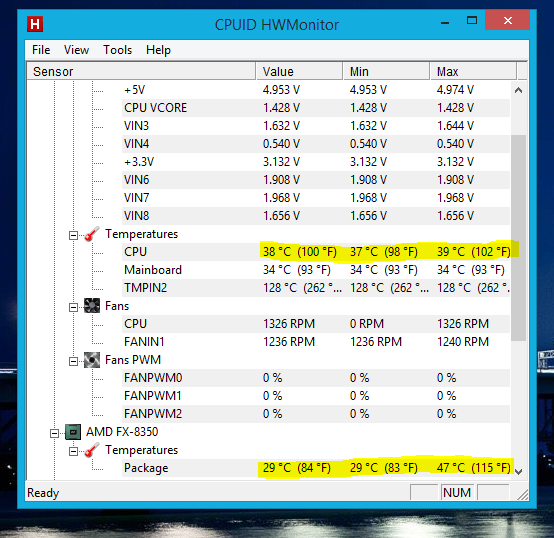Click the thermometer icon under AMD FX-8350
The height and width of the screenshot is (538, 554).
click(x=92, y=450)
